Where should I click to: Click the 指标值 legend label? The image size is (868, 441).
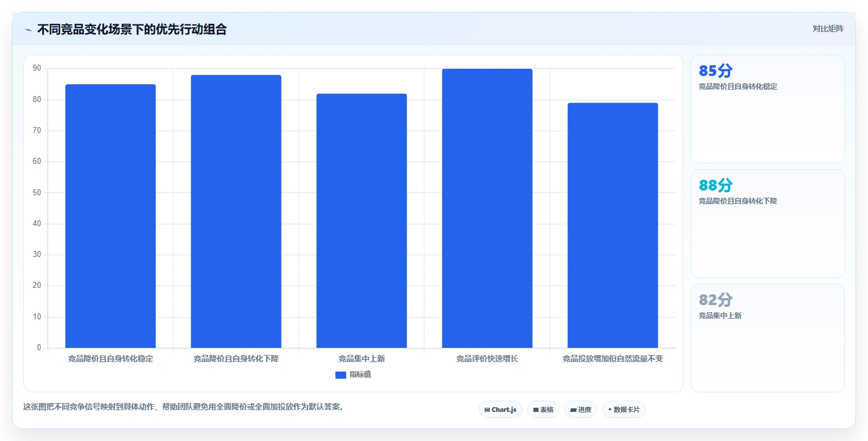click(360, 375)
